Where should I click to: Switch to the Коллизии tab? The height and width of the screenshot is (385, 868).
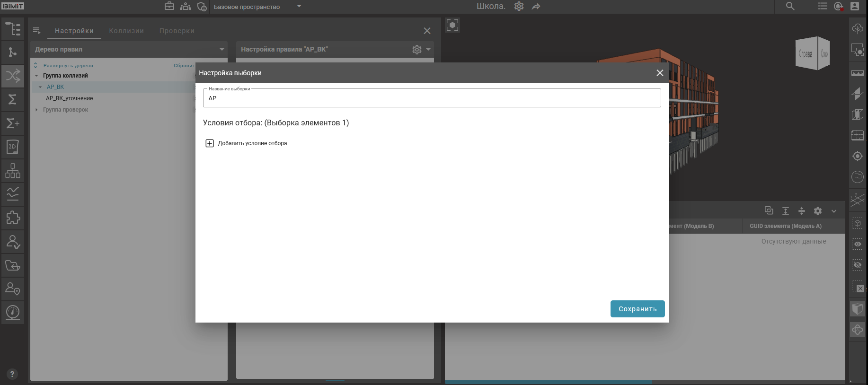click(126, 31)
